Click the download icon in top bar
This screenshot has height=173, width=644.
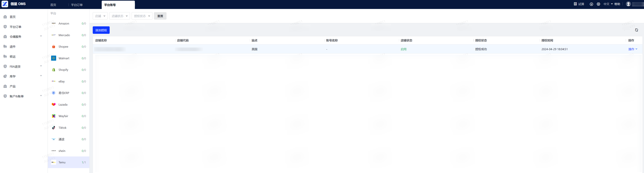(591, 4)
